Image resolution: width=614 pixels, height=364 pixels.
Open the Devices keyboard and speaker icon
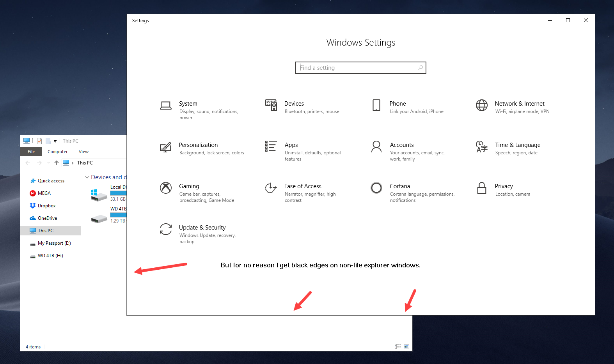tap(271, 105)
